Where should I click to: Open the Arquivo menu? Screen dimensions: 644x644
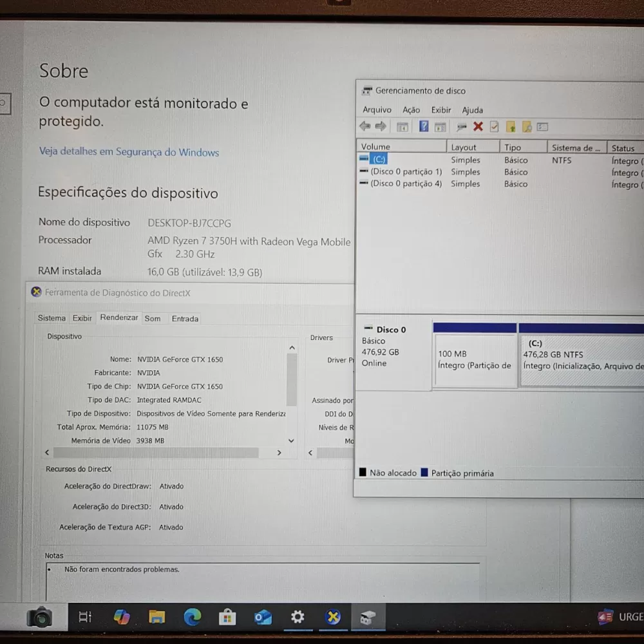[x=377, y=109]
